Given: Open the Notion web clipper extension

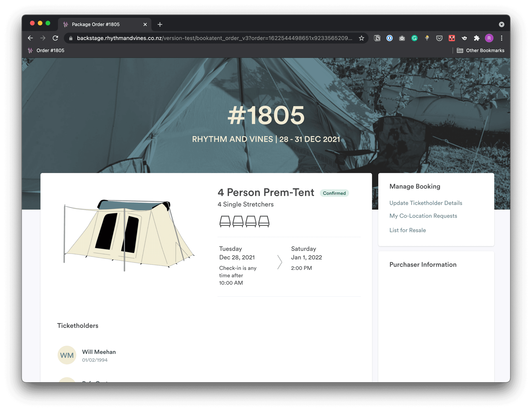Looking at the screenshot, I should pos(377,38).
